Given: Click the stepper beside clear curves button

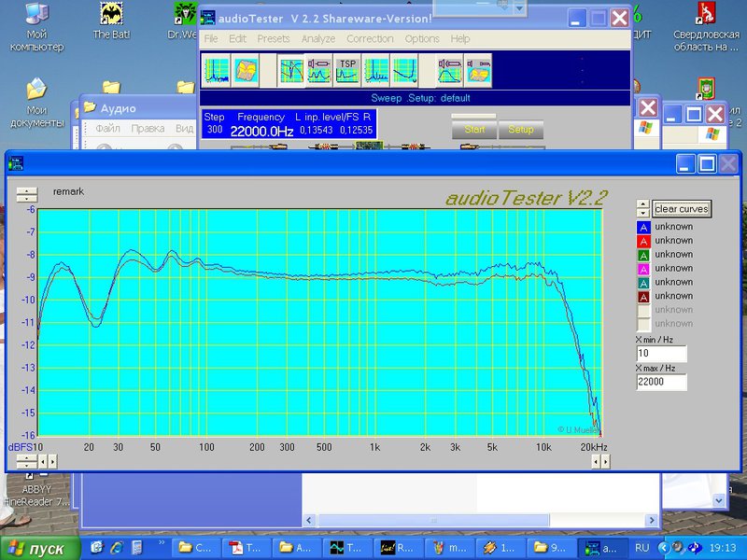Looking at the screenshot, I should click(642, 208).
